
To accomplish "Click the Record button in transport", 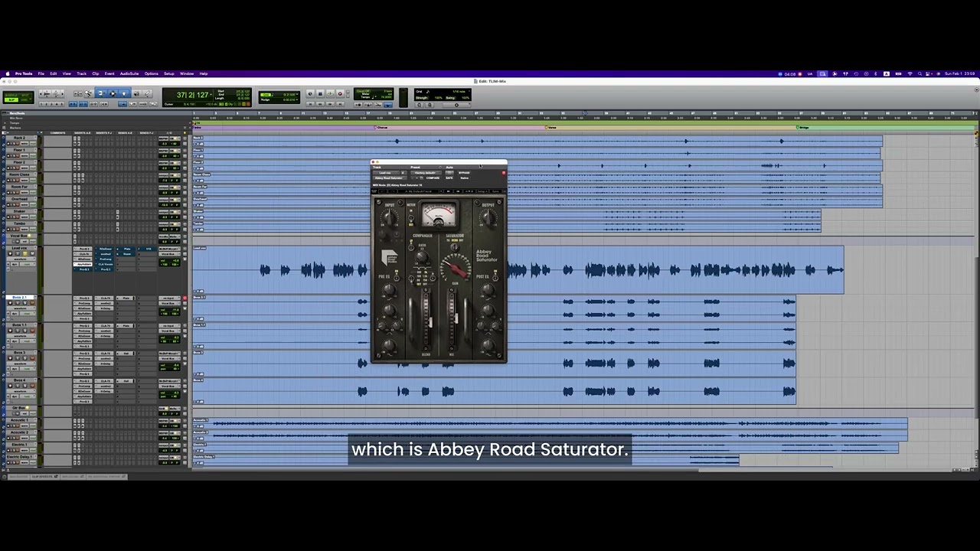I will (340, 93).
